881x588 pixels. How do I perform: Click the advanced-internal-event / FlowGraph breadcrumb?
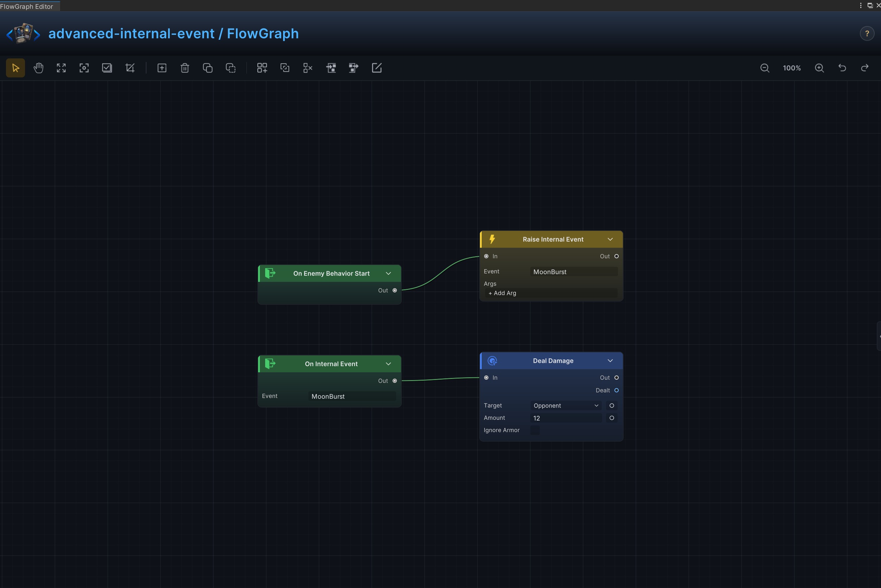pyautogui.click(x=174, y=33)
